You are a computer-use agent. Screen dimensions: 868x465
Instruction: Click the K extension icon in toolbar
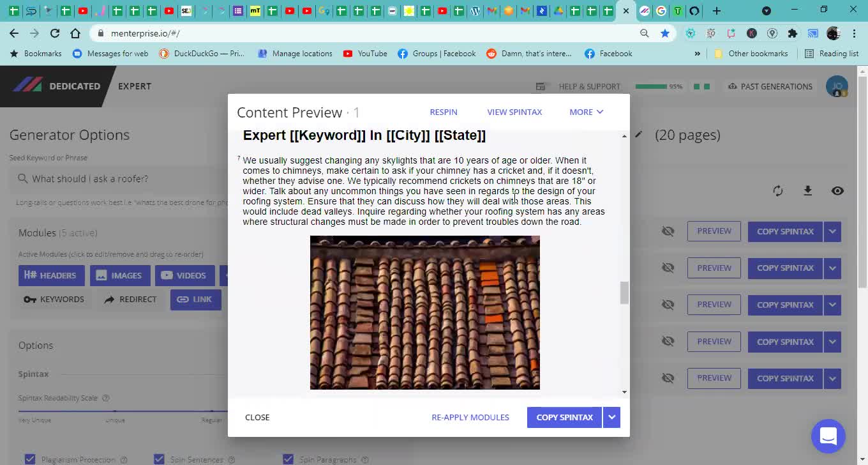click(x=752, y=33)
